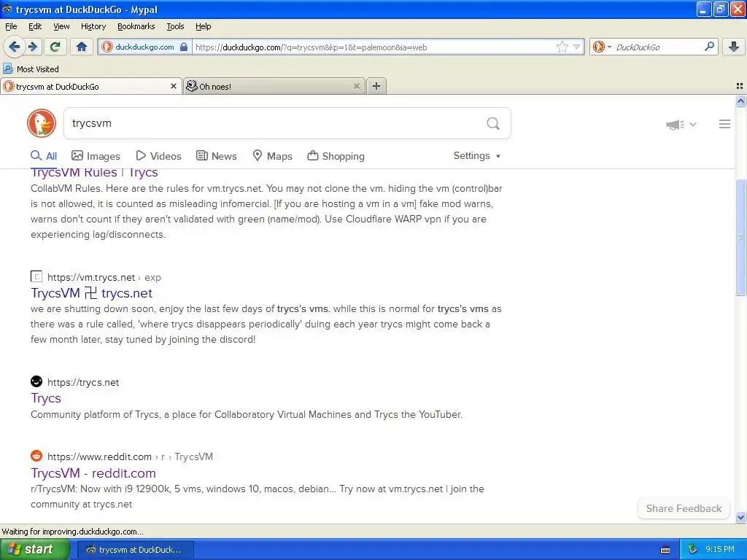Open the Edit menu
Screen dimensions: 747x560
pyautogui.click(x=35, y=26)
